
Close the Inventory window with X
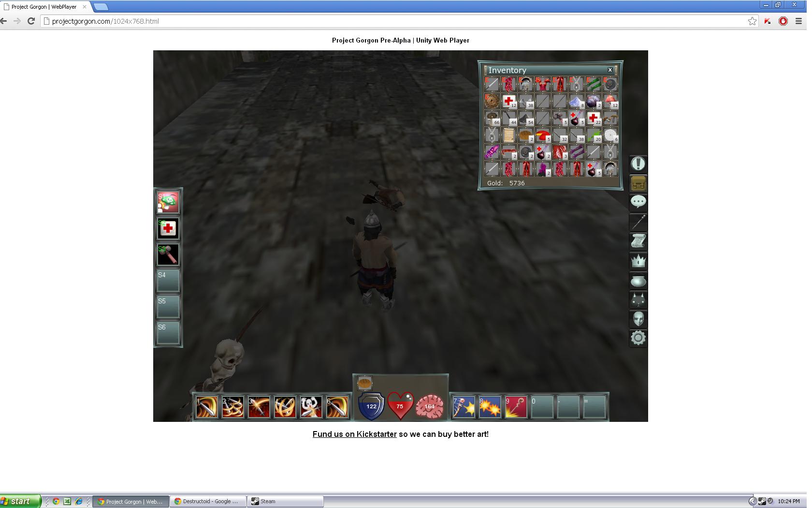[610, 70]
